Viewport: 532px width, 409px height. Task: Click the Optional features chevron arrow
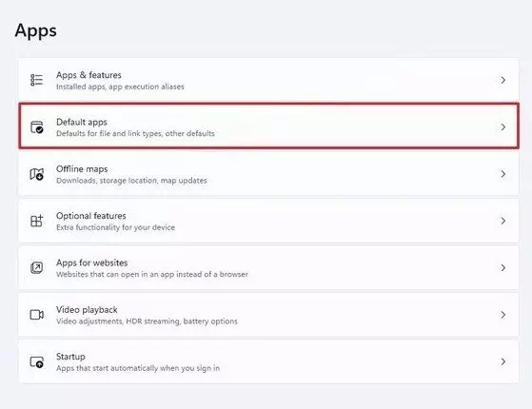503,221
